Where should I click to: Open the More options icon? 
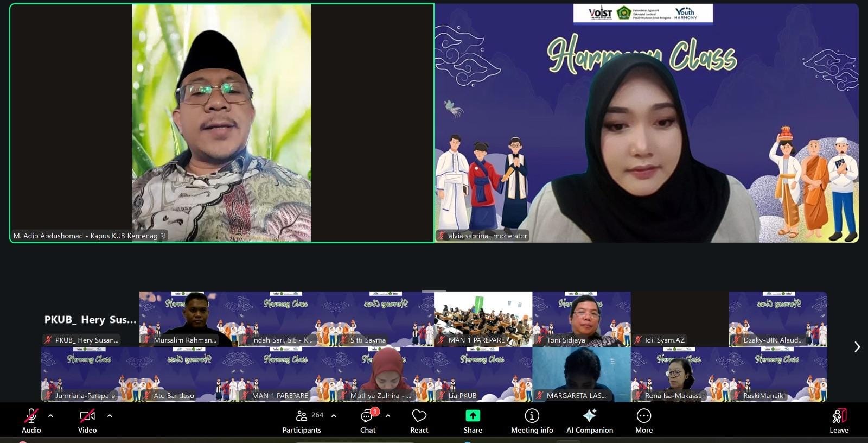(644, 416)
